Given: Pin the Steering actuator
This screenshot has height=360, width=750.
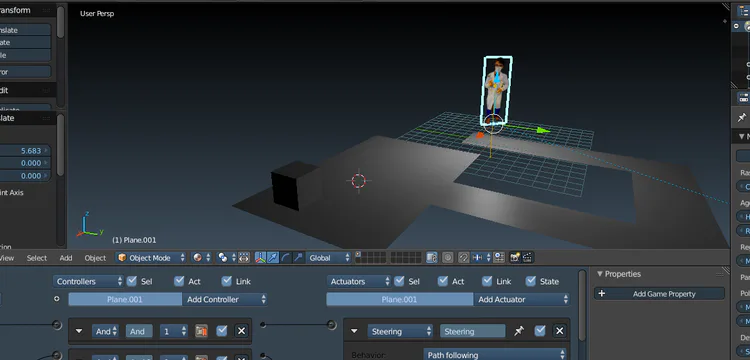Looking at the screenshot, I should (x=519, y=331).
